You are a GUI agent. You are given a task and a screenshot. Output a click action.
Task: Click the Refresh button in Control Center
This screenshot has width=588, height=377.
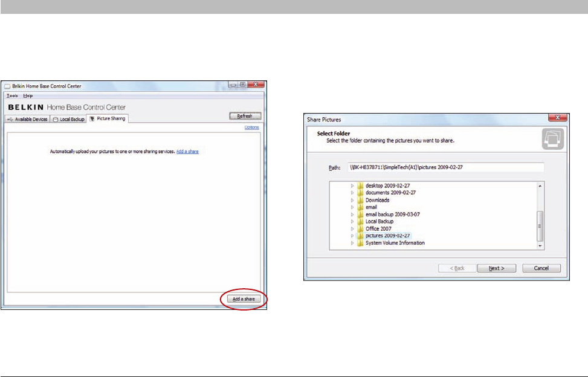point(245,116)
